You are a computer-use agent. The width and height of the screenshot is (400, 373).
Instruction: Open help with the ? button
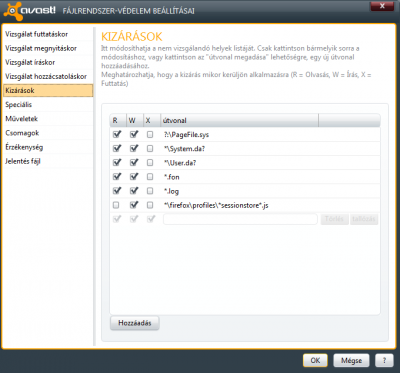(x=384, y=360)
